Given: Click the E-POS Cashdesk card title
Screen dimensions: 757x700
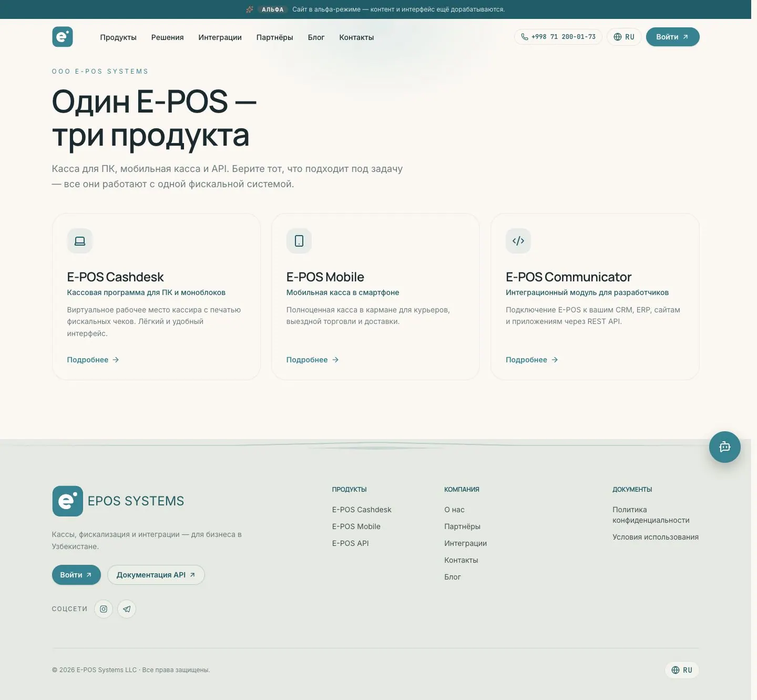Looking at the screenshot, I should point(116,277).
